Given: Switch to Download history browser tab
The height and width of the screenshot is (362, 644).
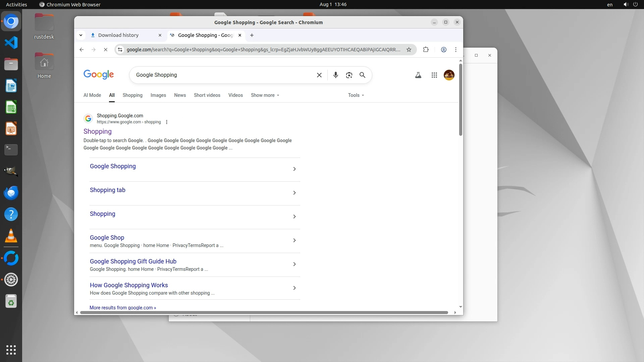Looking at the screenshot, I should (x=118, y=35).
